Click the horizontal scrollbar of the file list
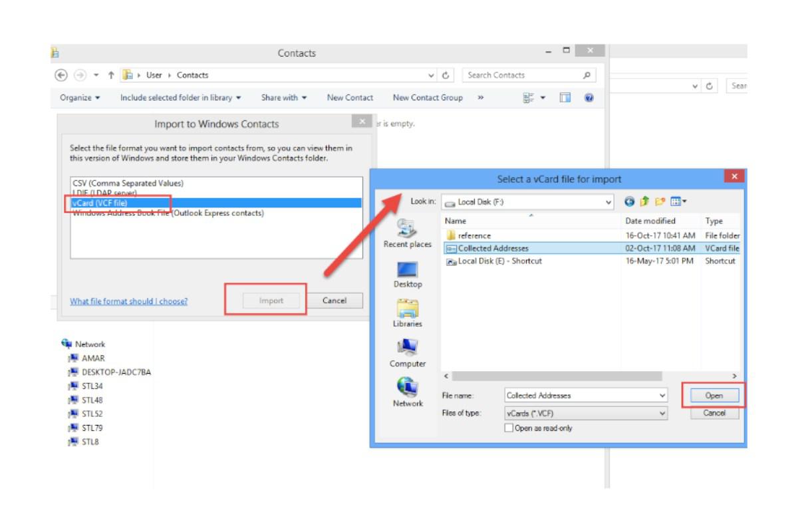The width and height of the screenshot is (798, 532). [589, 376]
